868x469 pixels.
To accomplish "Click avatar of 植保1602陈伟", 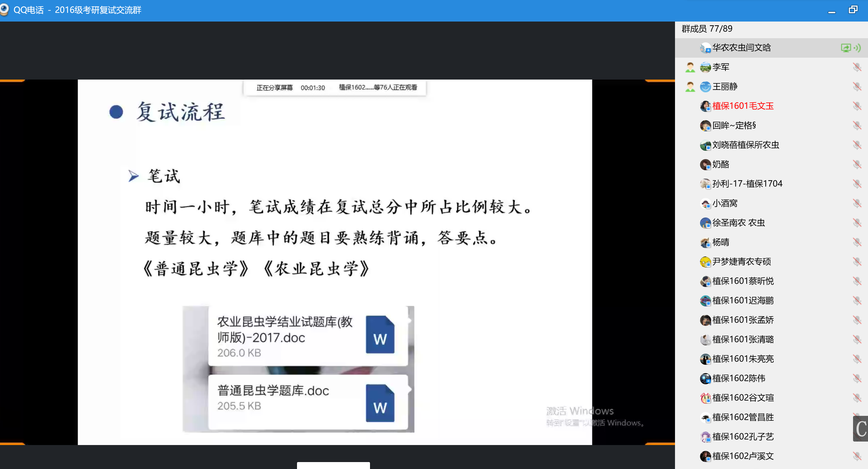I will (705, 378).
